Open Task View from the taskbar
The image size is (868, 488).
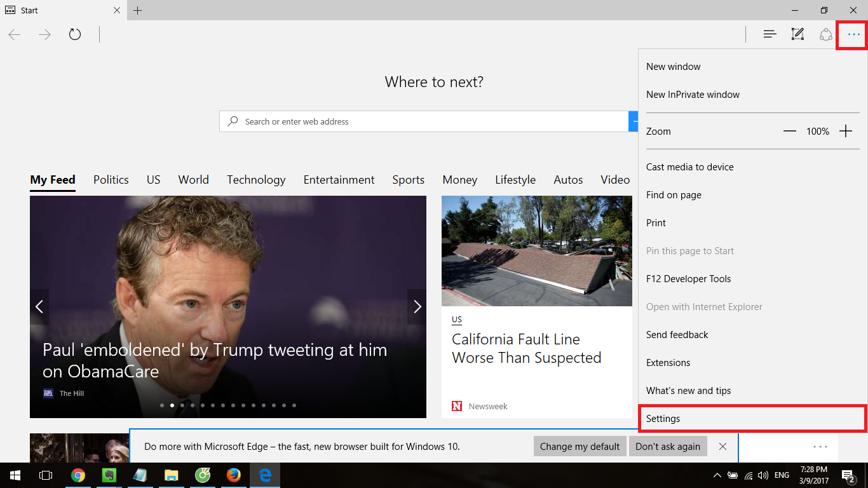click(x=46, y=475)
